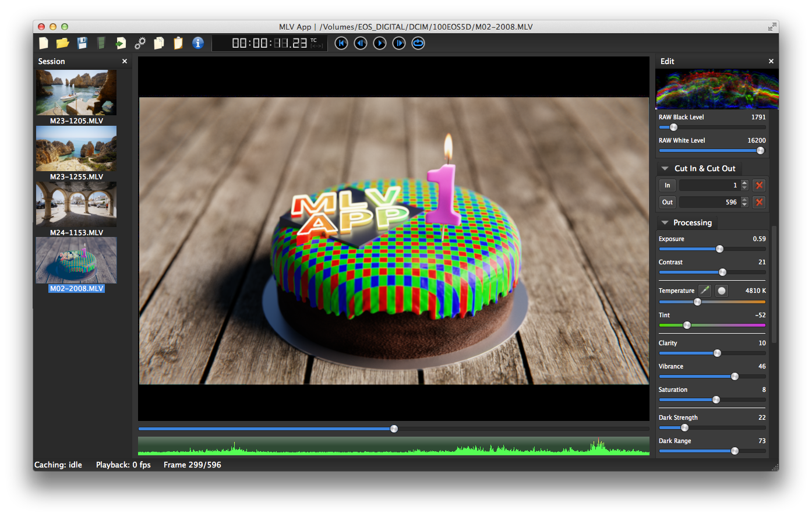Click the green audio waveform track
The width and height of the screenshot is (812, 517).
pyautogui.click(x=394, y=446)
